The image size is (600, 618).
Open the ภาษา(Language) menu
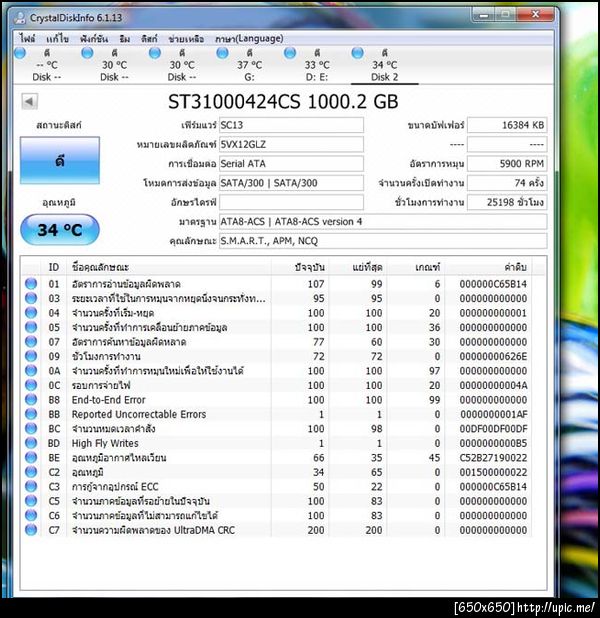click(x=249, y=39)
